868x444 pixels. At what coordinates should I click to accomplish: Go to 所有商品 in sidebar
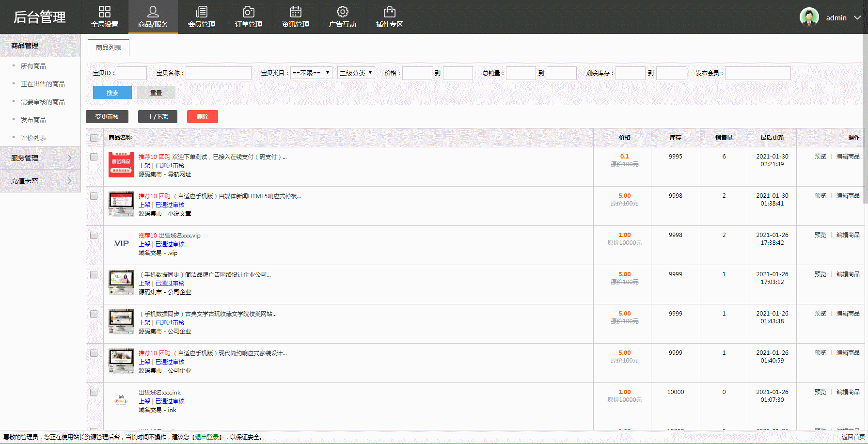(x=33, y=66)
